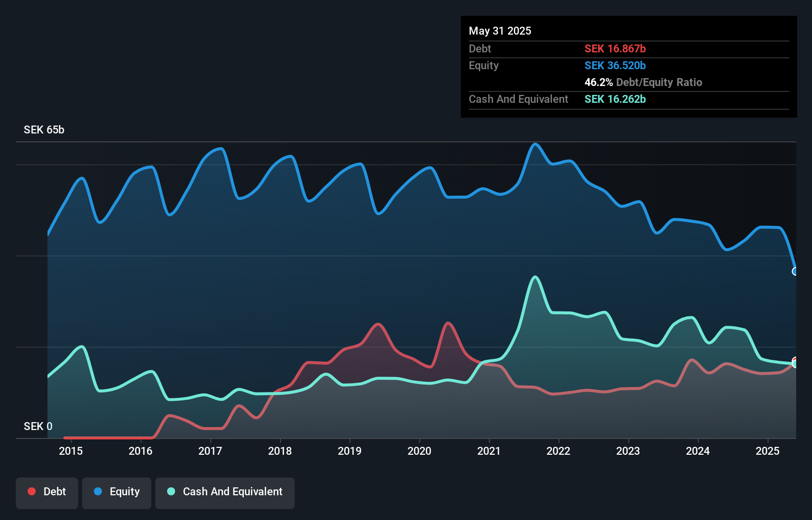Click the SEK 0 y-axis label
812x520 pixels.
coord(38,426)
